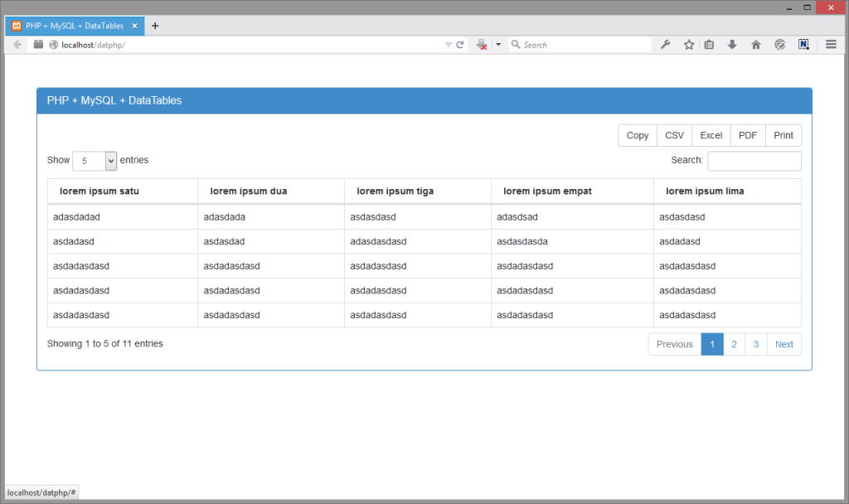The width and height of the screenshot is (849, 504).
Task: Go to the homepage via the home icon
Action: [755, 44]
